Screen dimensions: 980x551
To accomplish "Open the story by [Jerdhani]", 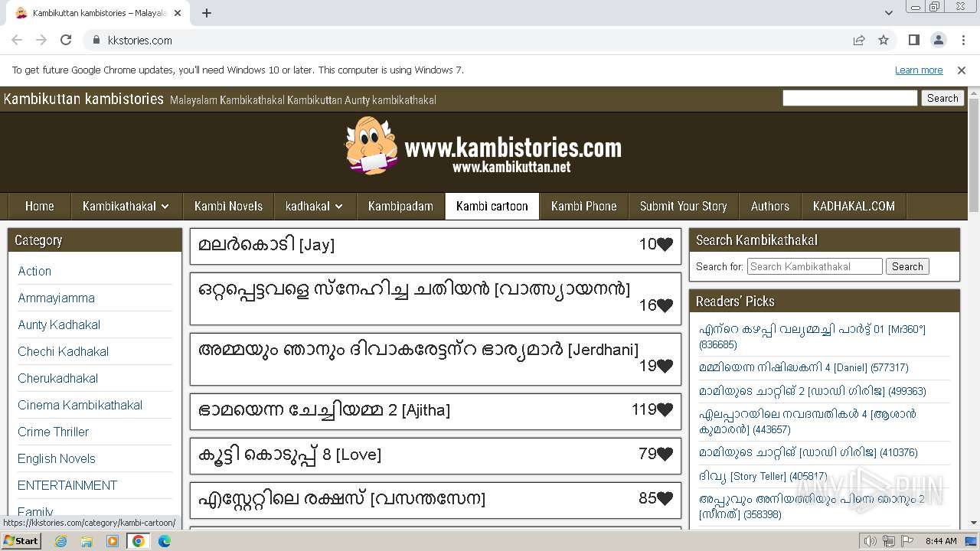I will pos(418,350).
